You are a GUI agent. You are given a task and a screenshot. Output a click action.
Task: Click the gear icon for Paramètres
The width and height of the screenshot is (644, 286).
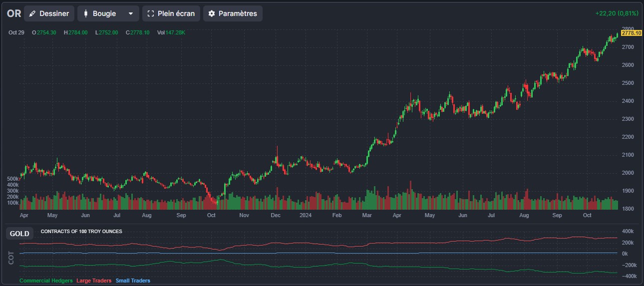[x=212, y=13]
